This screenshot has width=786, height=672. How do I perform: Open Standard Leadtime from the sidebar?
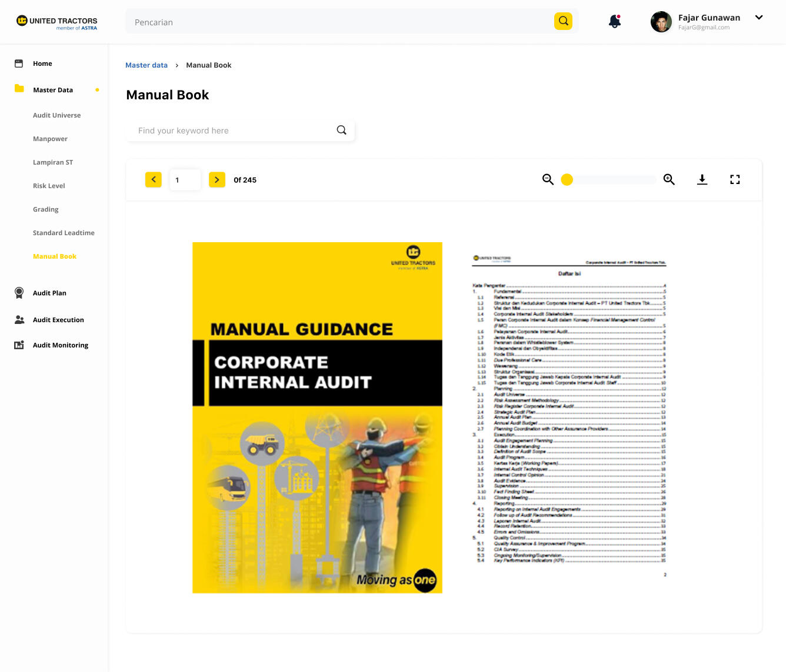point(64,233)
